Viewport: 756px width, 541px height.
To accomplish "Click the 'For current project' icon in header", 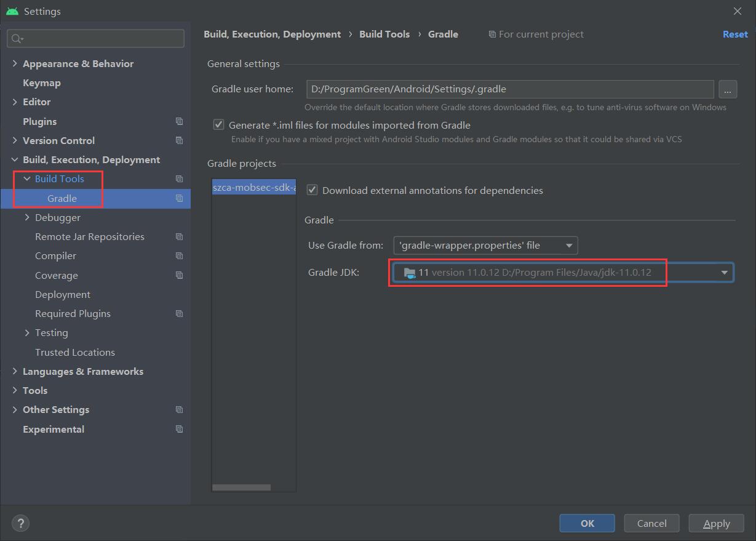I will (492, 34).
